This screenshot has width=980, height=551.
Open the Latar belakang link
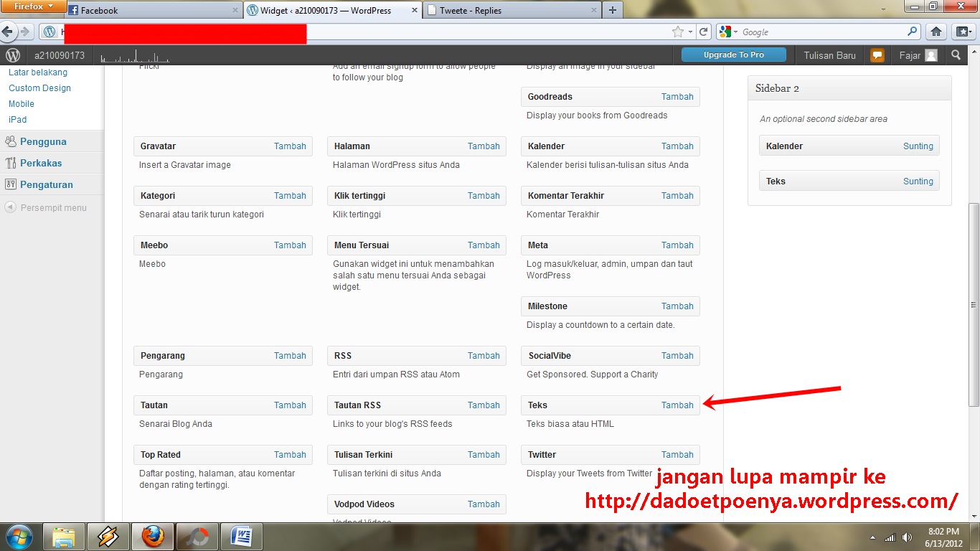click(x=38, y=72)
